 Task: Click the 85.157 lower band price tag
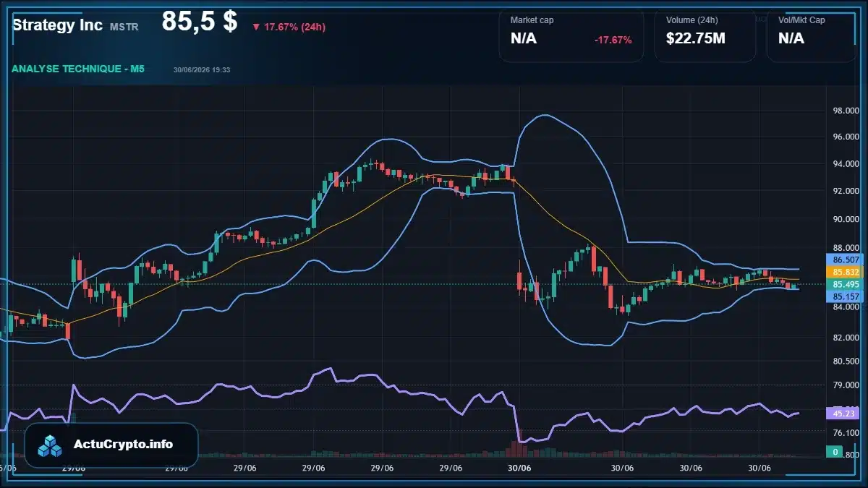846,296
